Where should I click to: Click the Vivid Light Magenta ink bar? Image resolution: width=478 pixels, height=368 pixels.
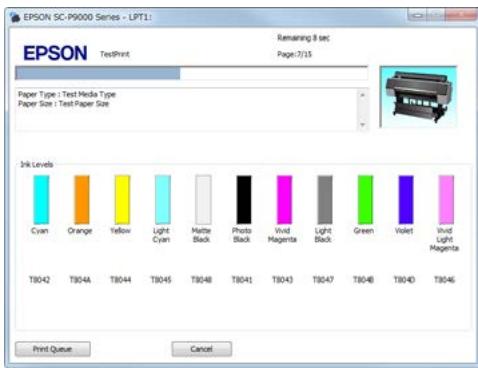446,200
